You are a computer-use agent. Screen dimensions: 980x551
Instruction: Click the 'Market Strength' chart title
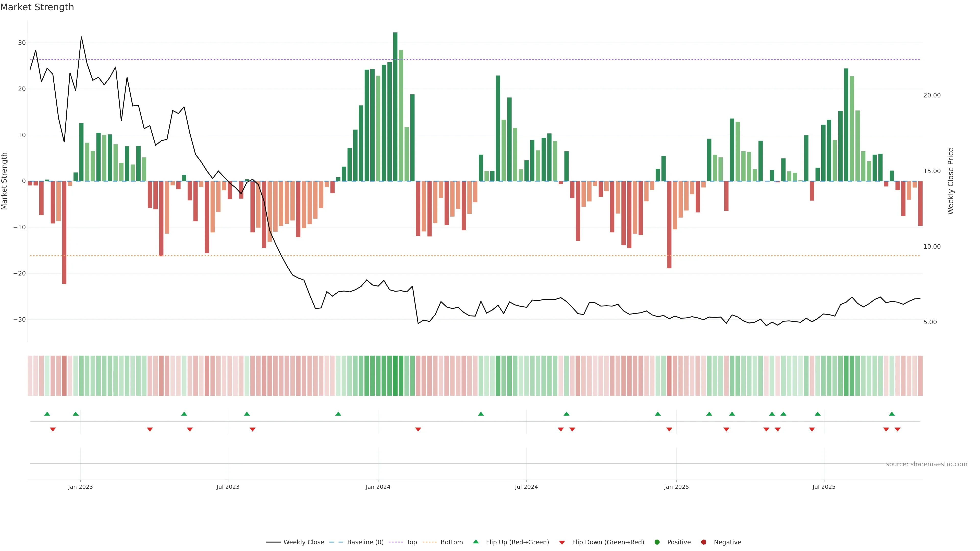pyautogui.click(x=37, y=7)
